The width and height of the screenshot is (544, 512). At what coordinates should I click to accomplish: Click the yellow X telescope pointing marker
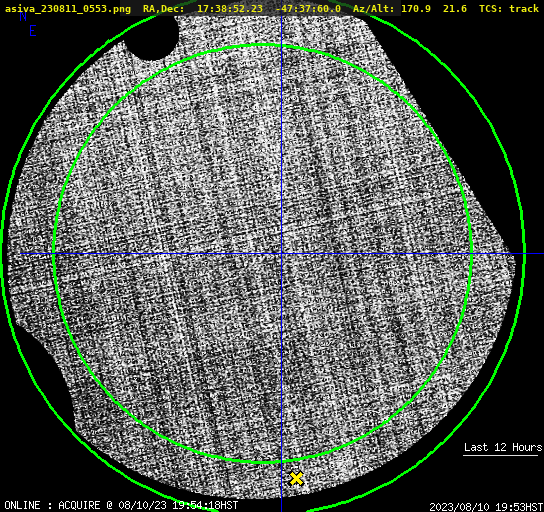click(296, 478)
